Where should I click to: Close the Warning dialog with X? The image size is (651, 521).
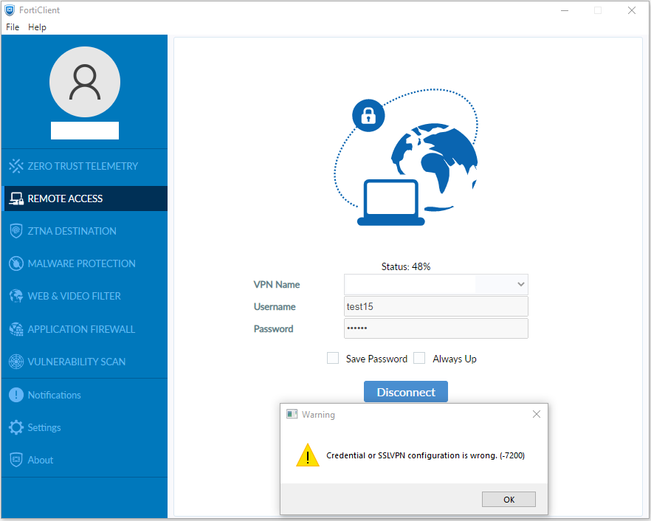(536, 414)
